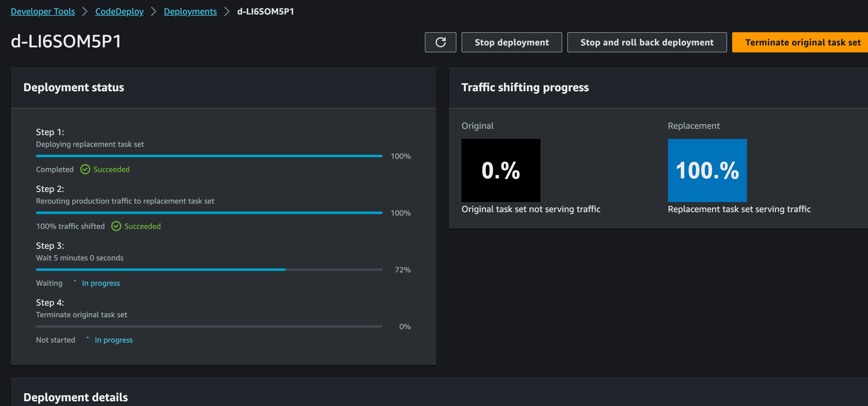Viewport: 868px width, 406px height.
Task: Click Step 2 Succeeded checkmark icon
Action: (116, 226)
